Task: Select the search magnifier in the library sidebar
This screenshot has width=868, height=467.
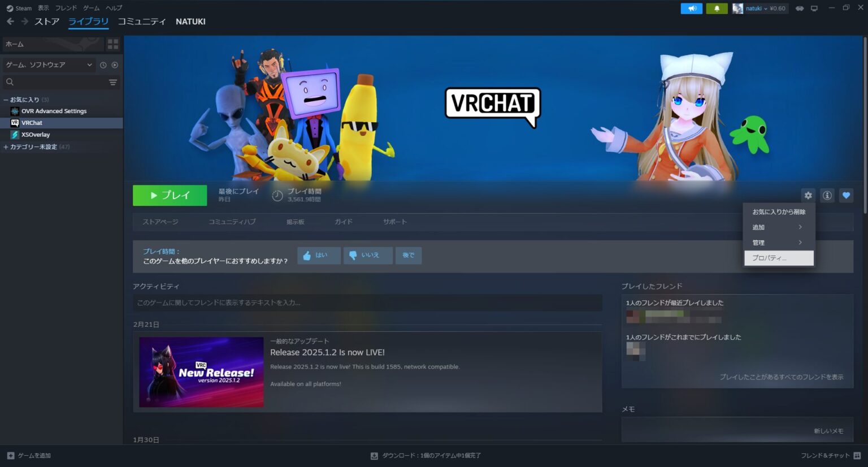Action: 10,82
